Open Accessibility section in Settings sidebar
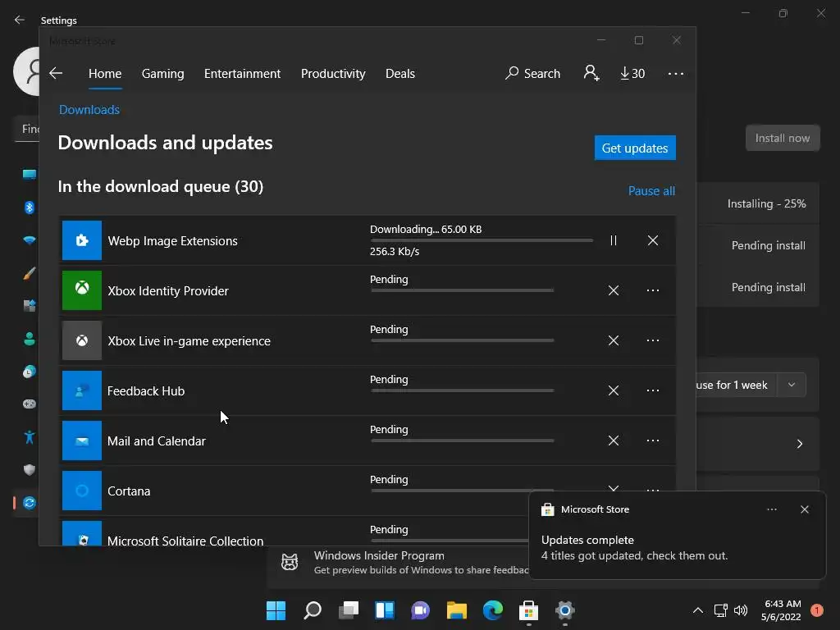The height and width of the screenshot is (630, 840). pos(29,437)
